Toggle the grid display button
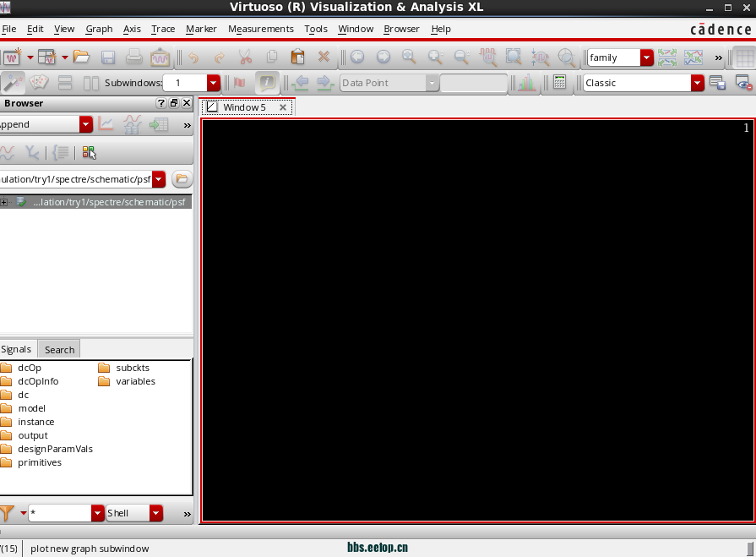 tap(744, 57)
